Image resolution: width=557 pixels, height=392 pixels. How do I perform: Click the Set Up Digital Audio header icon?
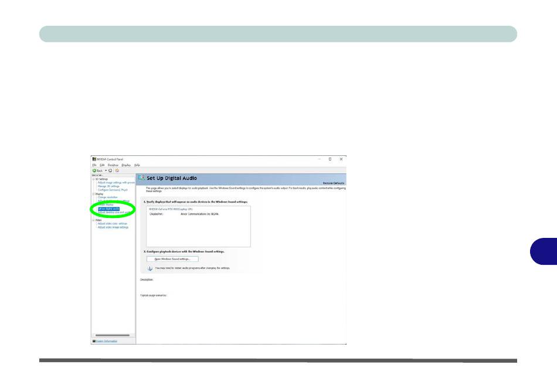coord(142,178)
